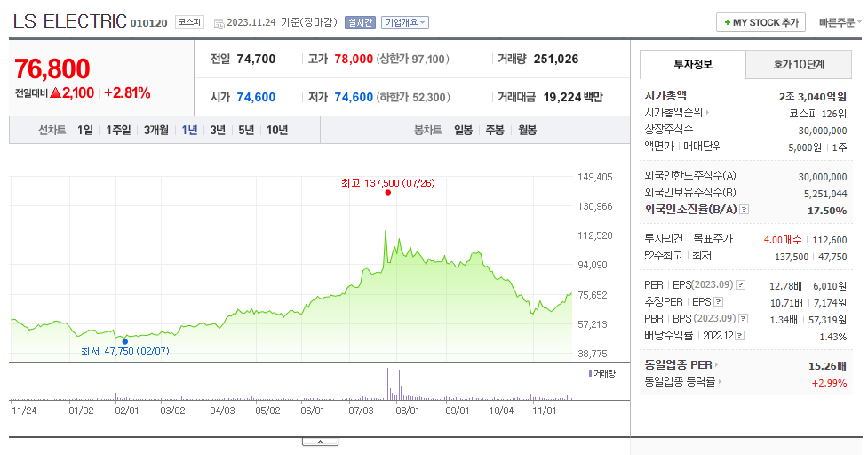The image size is (868, 455).
Task: Click the 15.26배 sector PER value
Action: (x=827, y=366)
